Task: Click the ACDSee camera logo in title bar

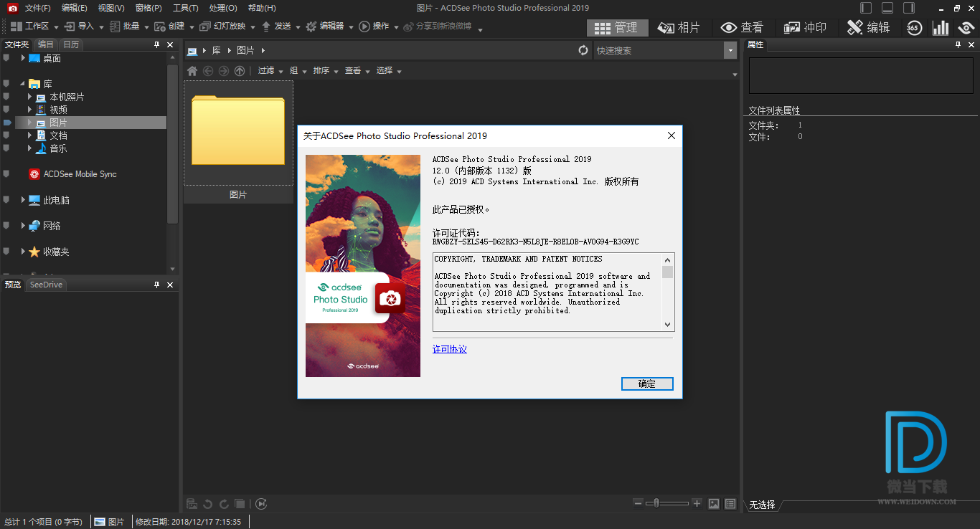Action: point(12,8)
